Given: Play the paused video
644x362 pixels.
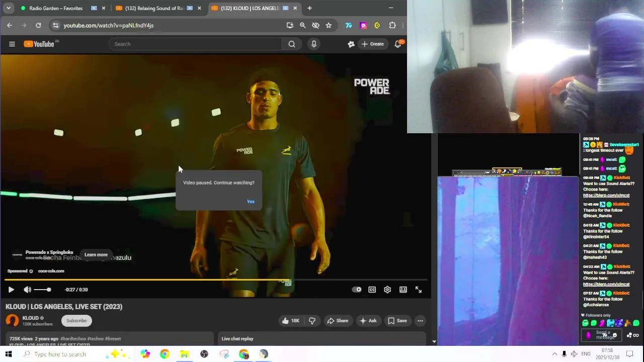Looking at the screenshot, I should [11, 290].
